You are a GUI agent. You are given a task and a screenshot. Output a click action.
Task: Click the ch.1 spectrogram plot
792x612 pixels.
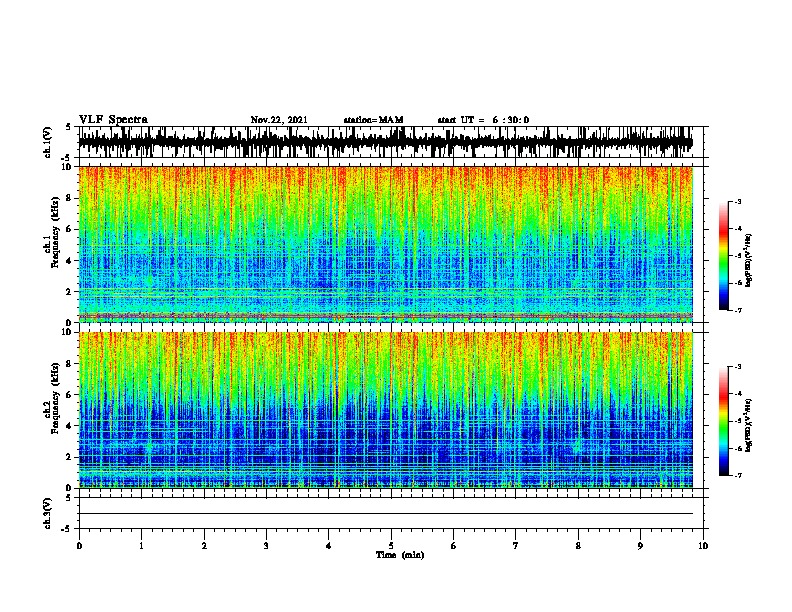tap(386, 244)
